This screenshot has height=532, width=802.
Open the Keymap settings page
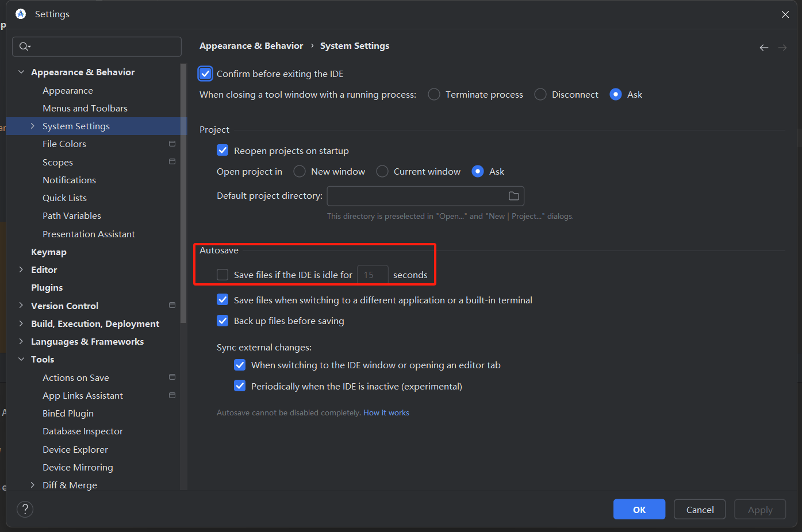[x=49, y=252]
